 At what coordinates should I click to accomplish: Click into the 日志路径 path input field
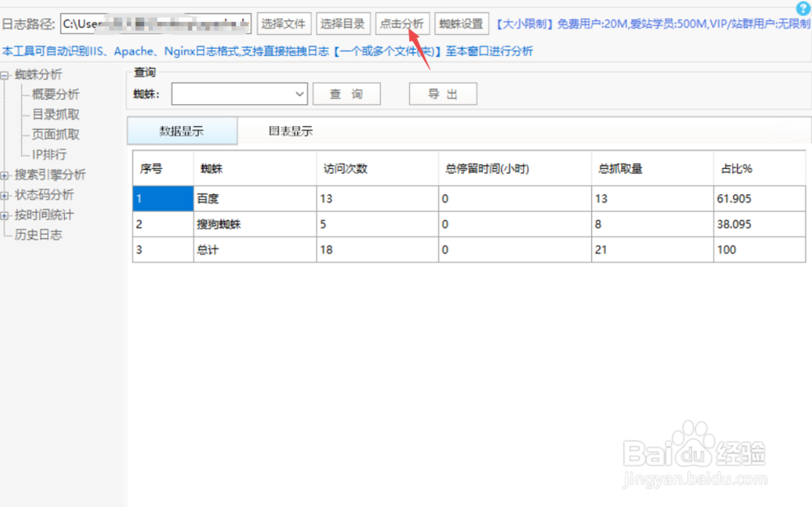tap(156, 24)
